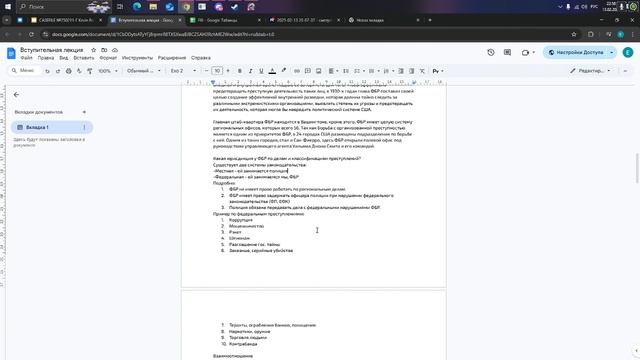Expand the numbered list options arrow
This screenshot has width=640, height=360.
point(393,71)
